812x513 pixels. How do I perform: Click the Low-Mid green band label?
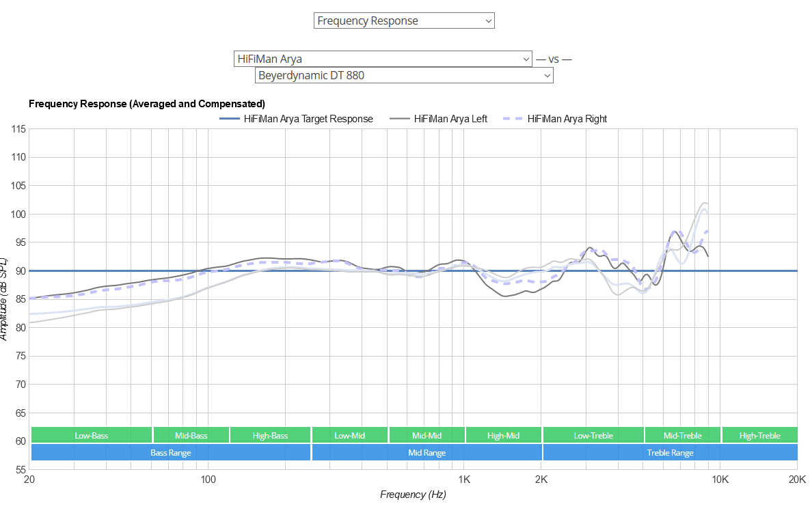tap(349, 435)
